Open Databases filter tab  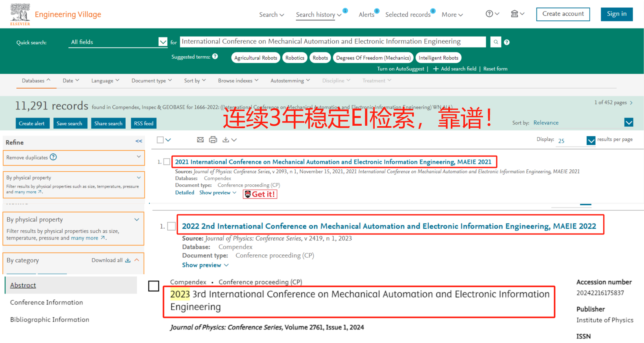(x=36, y=81)
